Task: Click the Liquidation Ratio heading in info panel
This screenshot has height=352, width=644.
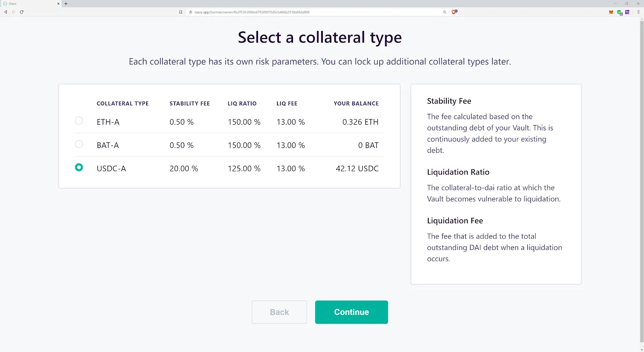Action: 458,172
